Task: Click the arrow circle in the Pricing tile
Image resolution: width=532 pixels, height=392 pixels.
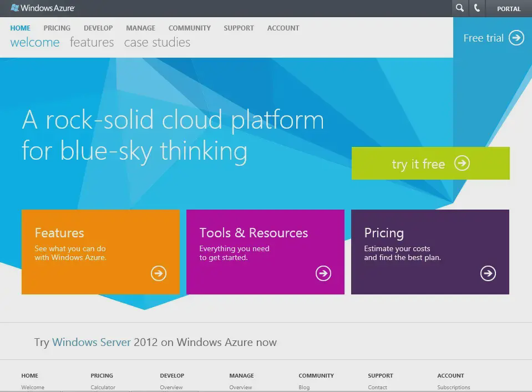Action: tap(488, 273)
